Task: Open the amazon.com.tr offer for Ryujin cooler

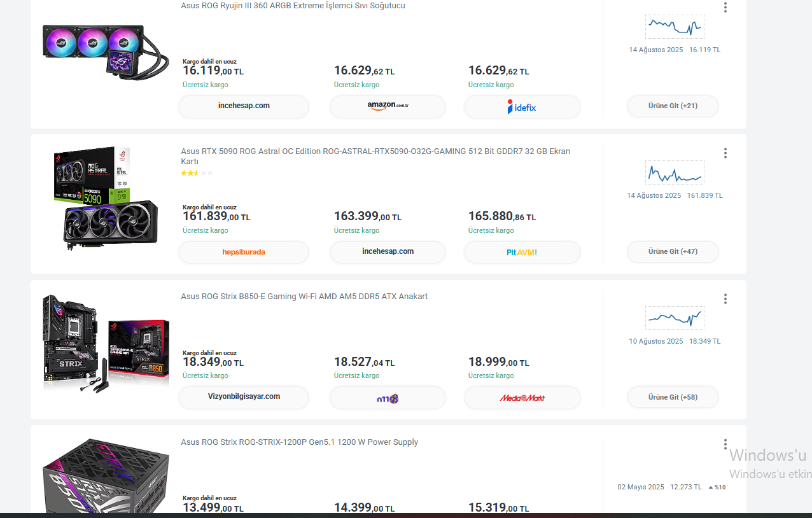Action: [388, 106]
